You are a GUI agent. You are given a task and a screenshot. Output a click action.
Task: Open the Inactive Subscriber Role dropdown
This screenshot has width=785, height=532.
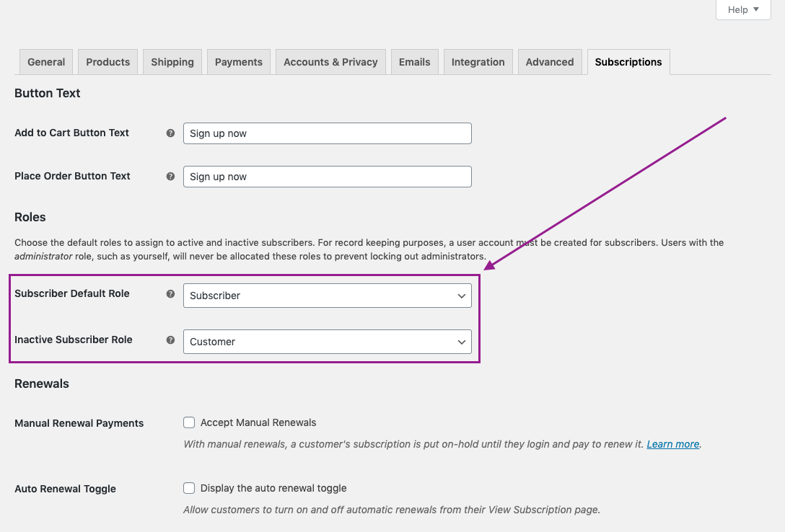pos(328,342)
